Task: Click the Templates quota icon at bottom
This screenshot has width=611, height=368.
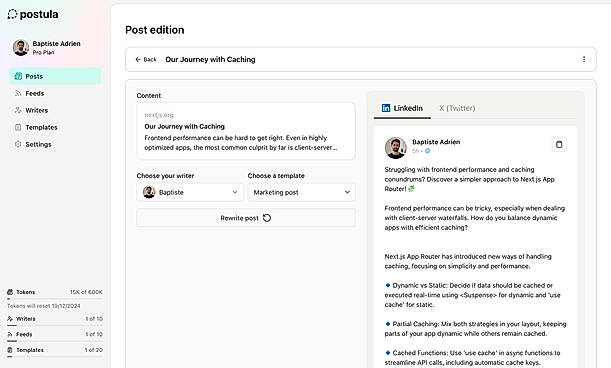Action: point(10,350)
